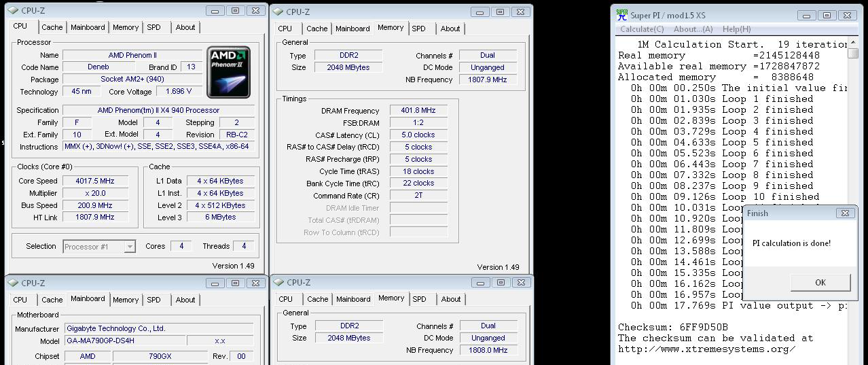
Task: Click CPU-Z icon in bottom Mainboard window title
Action: 13,283
